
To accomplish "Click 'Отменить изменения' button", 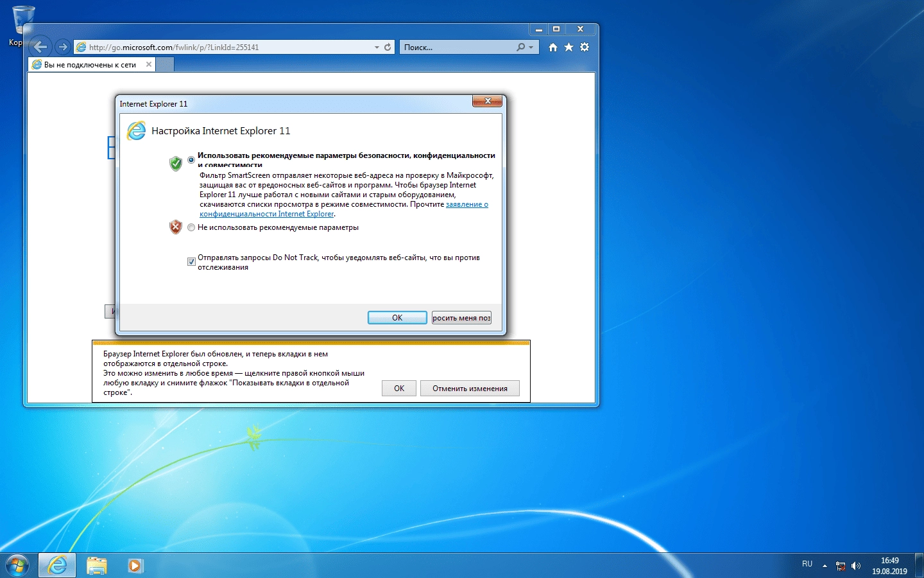I will [x=470, y=389].
